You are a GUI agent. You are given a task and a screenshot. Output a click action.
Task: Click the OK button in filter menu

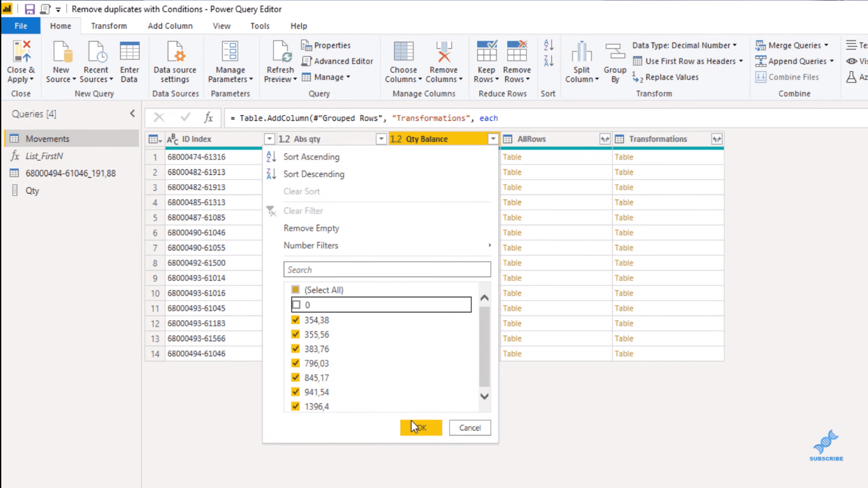(x=421, y=428)
